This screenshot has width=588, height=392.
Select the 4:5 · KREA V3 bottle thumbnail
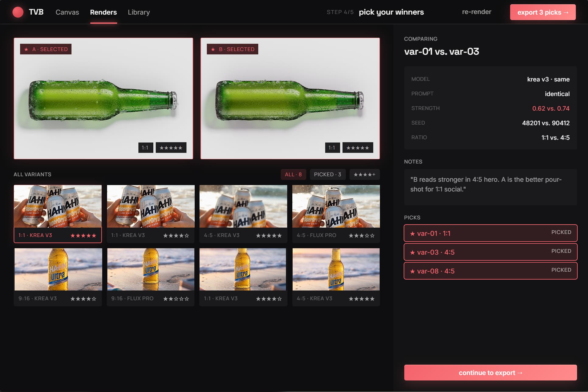tap(336, 270)
